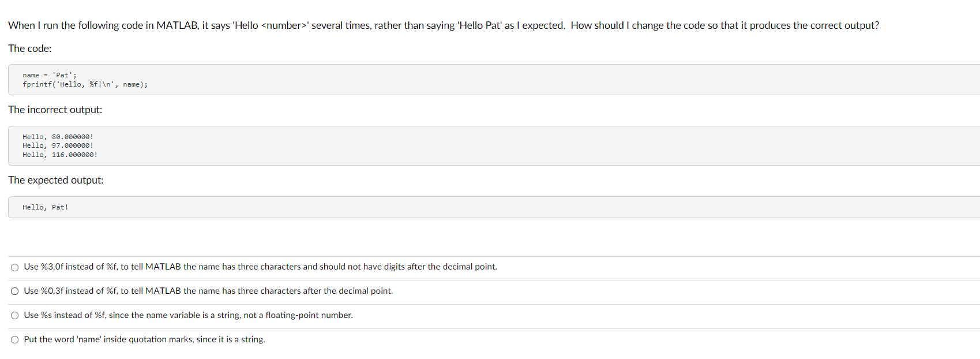Click the heading The incorrect output
Viewport: 980px width, 359px height.
point(55,110)
